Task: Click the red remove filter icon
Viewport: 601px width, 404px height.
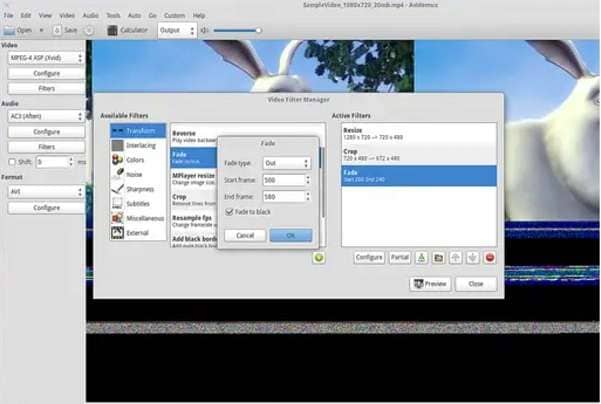Action: point(489,258)
